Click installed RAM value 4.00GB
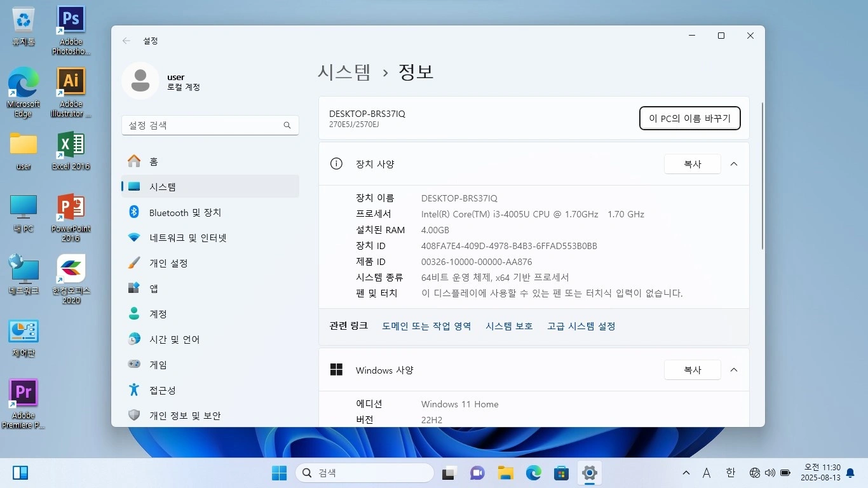Screen dimensions: 868x488 tap(435, 230)
